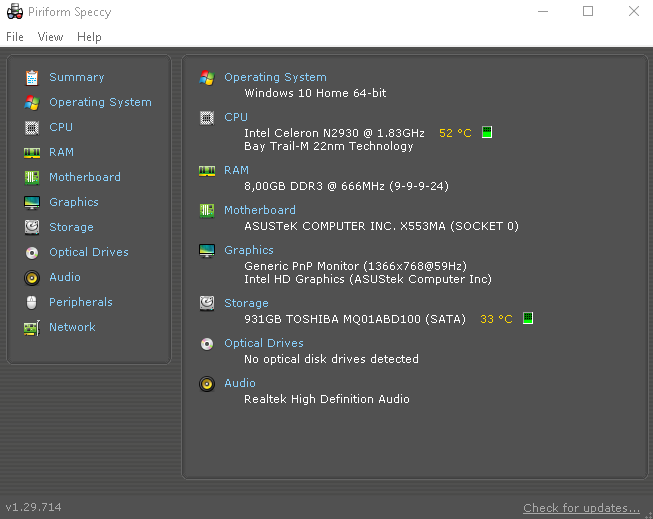
Task: Click the Motherboard icon in sidebar
Action: coord(32,177)
